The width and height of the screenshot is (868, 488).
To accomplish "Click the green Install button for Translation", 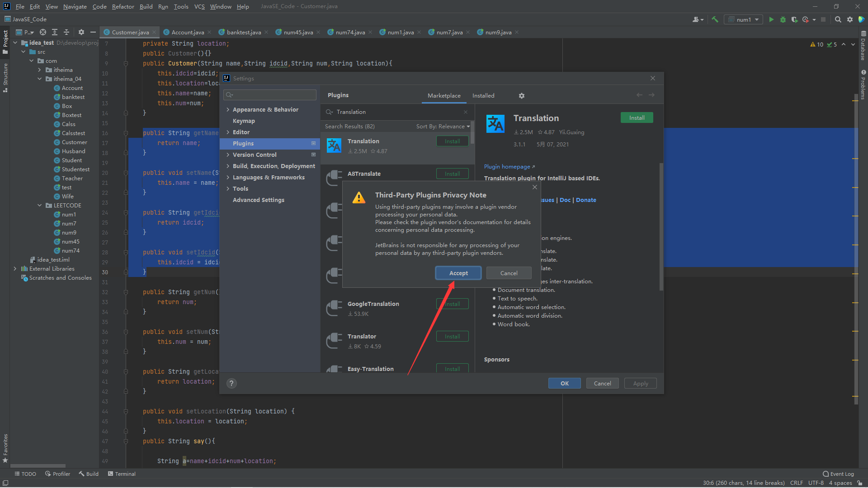I will click(x=637, y=118).
